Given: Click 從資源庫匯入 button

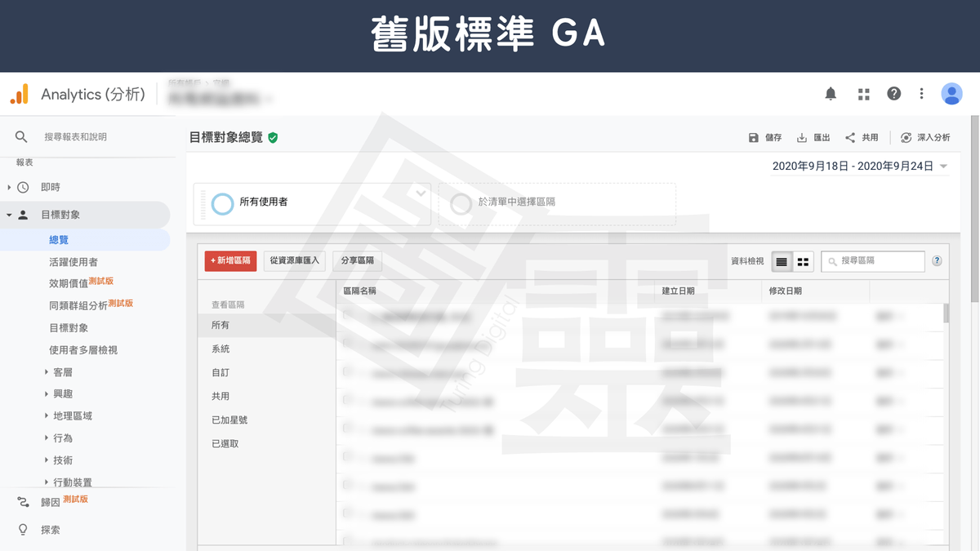Looking at the screenshot, I should click(295, 261).
